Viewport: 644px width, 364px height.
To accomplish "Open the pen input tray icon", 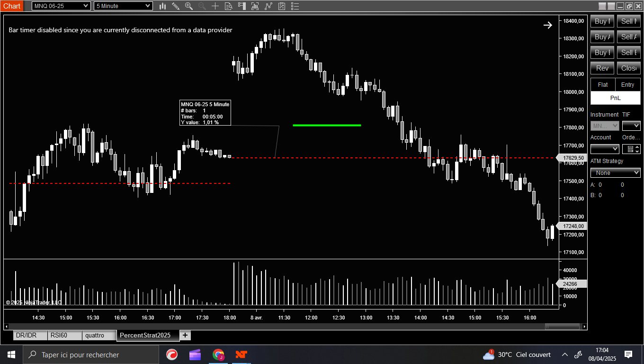I will pos(578,355).
